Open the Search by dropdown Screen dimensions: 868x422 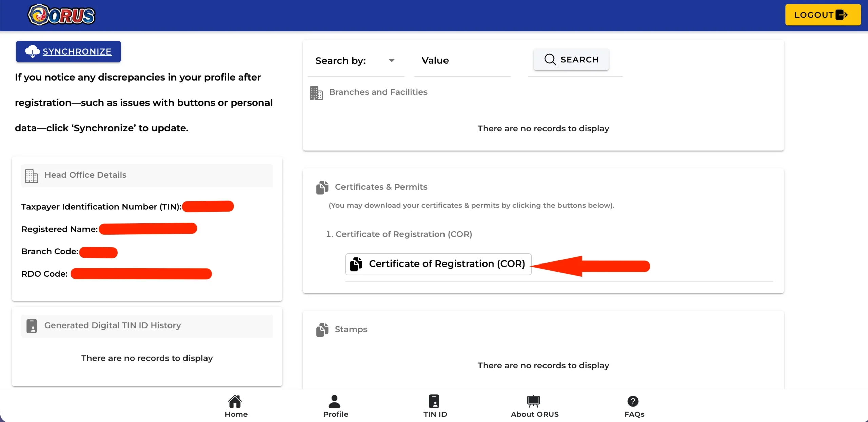[356, 61]
